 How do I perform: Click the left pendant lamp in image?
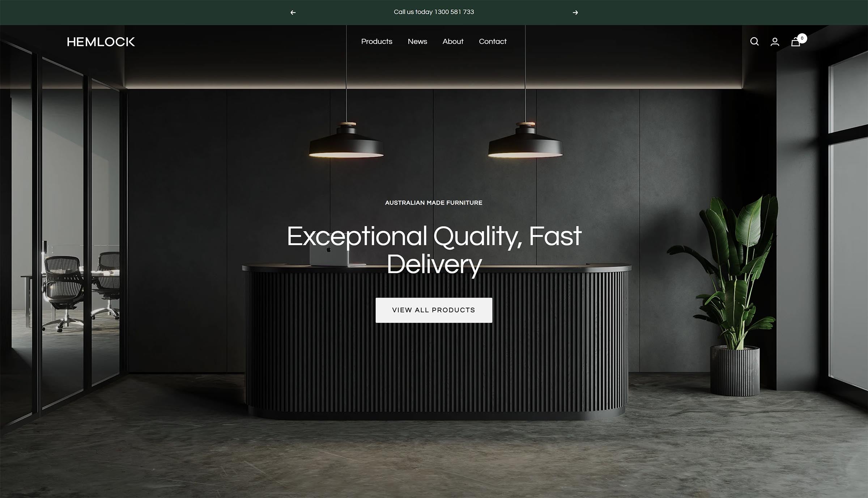(x=346, y=140)
